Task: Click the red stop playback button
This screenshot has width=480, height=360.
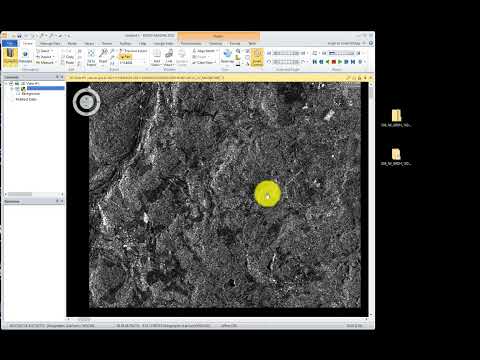Action: point(334,62)
